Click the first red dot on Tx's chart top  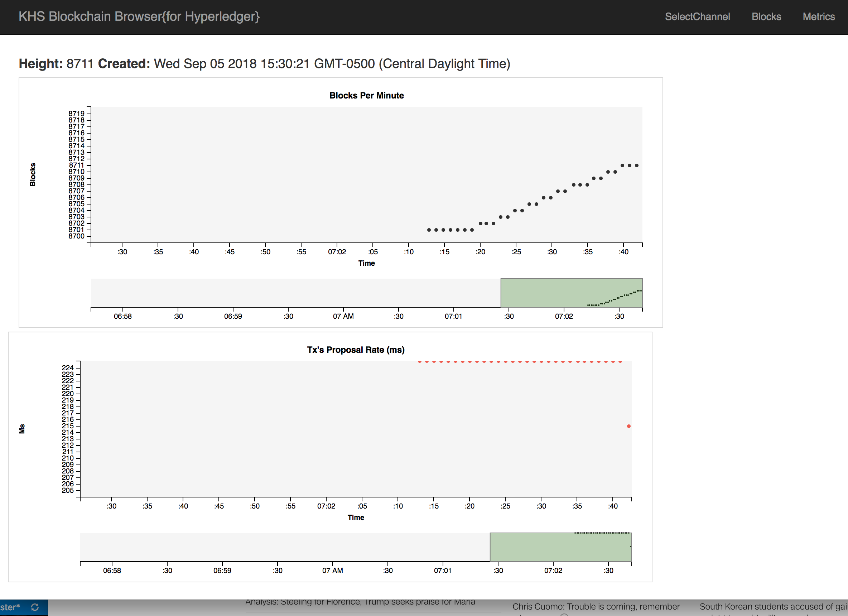[x=419, y=362]
